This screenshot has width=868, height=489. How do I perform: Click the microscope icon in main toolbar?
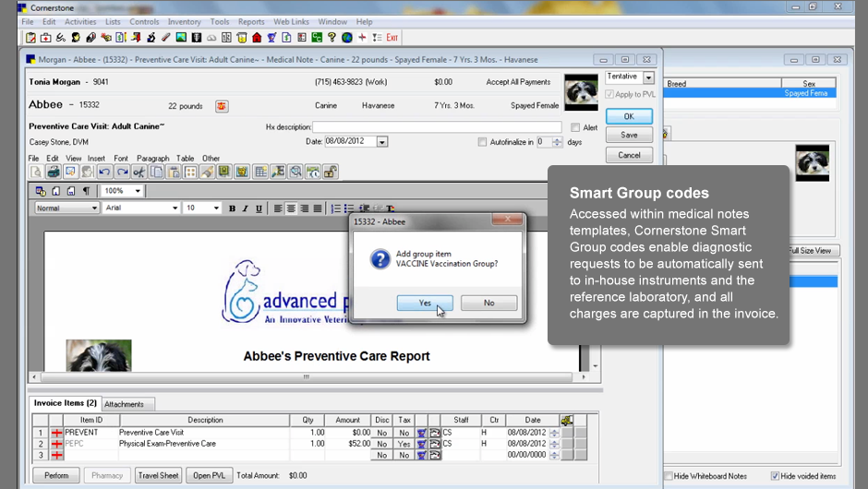coord(151,38)
